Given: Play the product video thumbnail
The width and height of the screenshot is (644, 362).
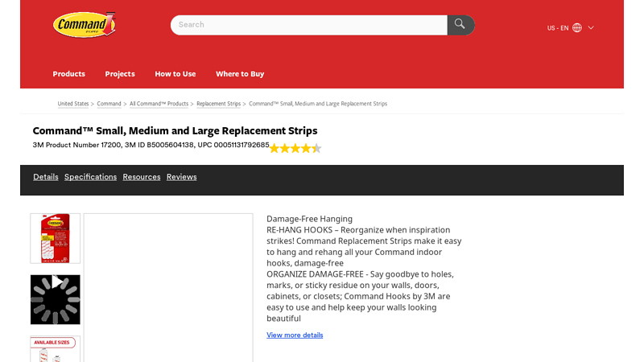Looking at the screenshot, I should pyautogui.click(x=55, y=299).
